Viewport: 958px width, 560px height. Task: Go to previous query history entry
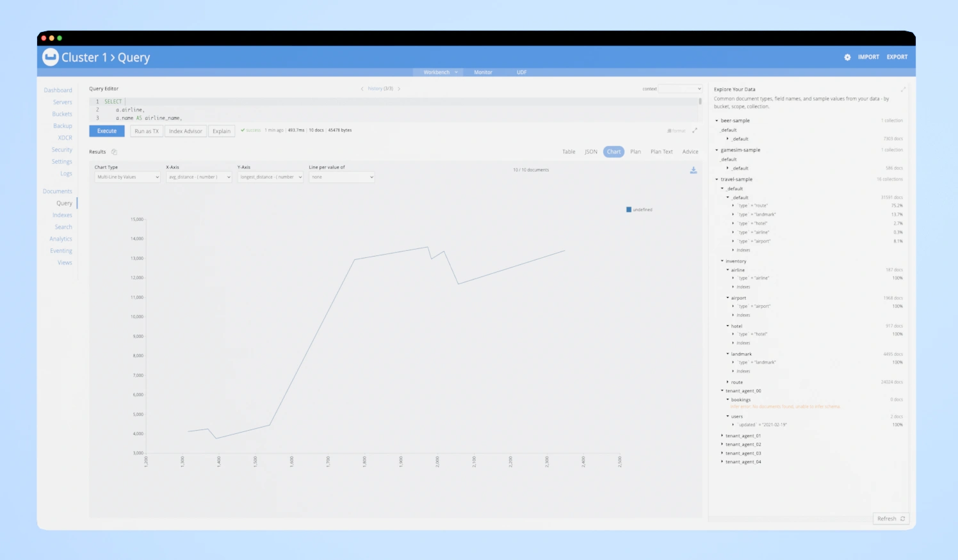click(x=362, y=89)
